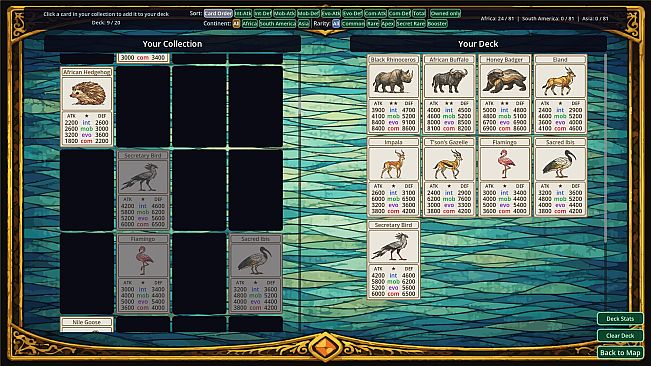The width and height of the screenshot is (651, 366).
Task: Choose Sacred Ibis card in Your Deck
Action: tap(560, 177)
